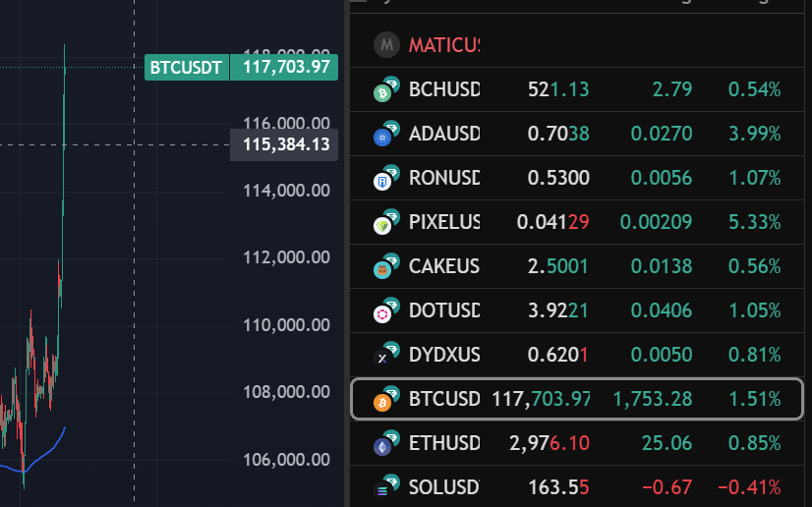812x507 pixels.
Task: Click BCHUSD last price 521.13
Action: pyautogui.click(x=558, y=89)
